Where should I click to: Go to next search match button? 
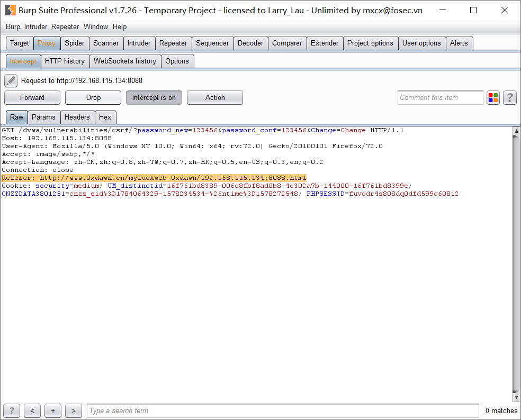click(x=74, y=410)
